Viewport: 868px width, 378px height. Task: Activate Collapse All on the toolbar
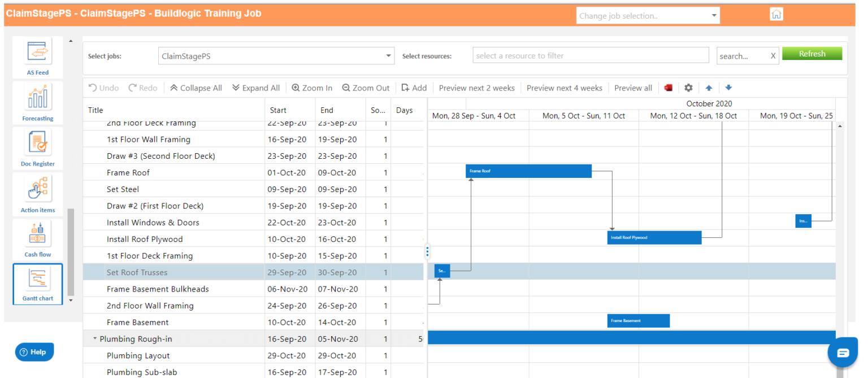point(196,88)
